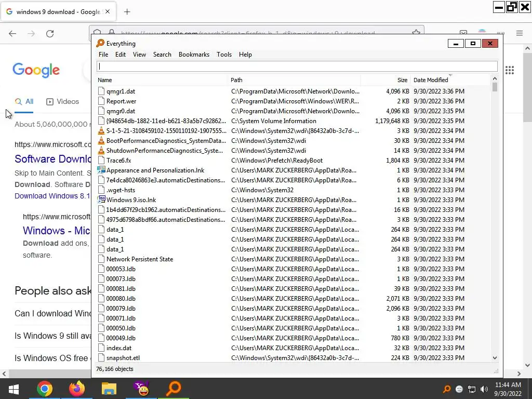Focus the Everything search box

click(297, 66)
